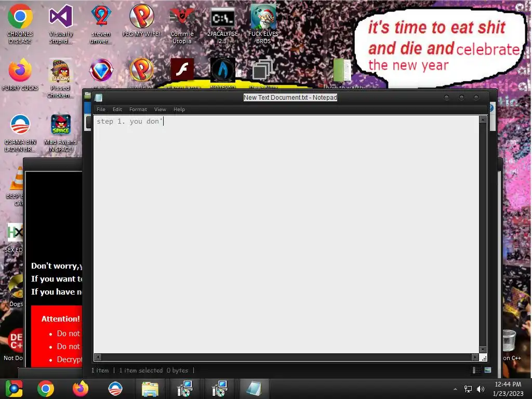Launch Firefox from the taskbar
The height and width of the screenshot is (399, 532).
pyautogui.click(x=81, y=389)
